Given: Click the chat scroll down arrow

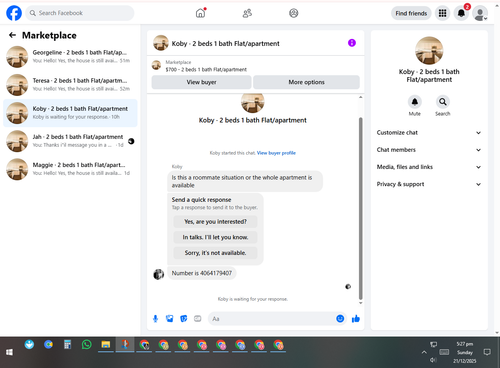Looking at the screenshot, I should (x=360, y=303).
